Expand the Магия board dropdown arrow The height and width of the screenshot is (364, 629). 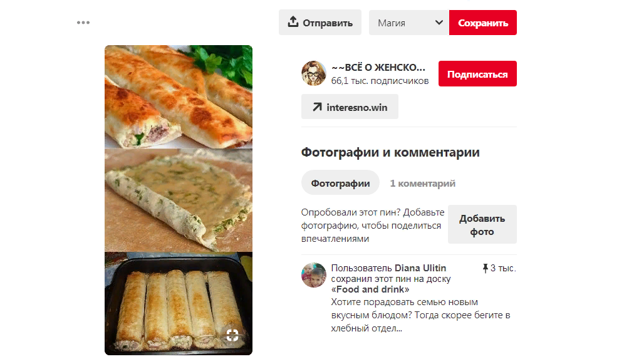[439, 23]
